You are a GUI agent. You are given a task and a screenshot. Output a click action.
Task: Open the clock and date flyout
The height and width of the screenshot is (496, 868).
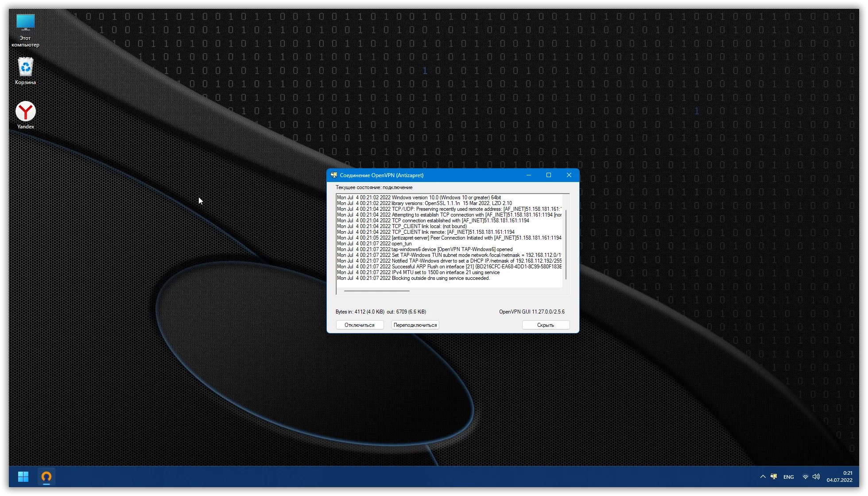tap(839, 477)
